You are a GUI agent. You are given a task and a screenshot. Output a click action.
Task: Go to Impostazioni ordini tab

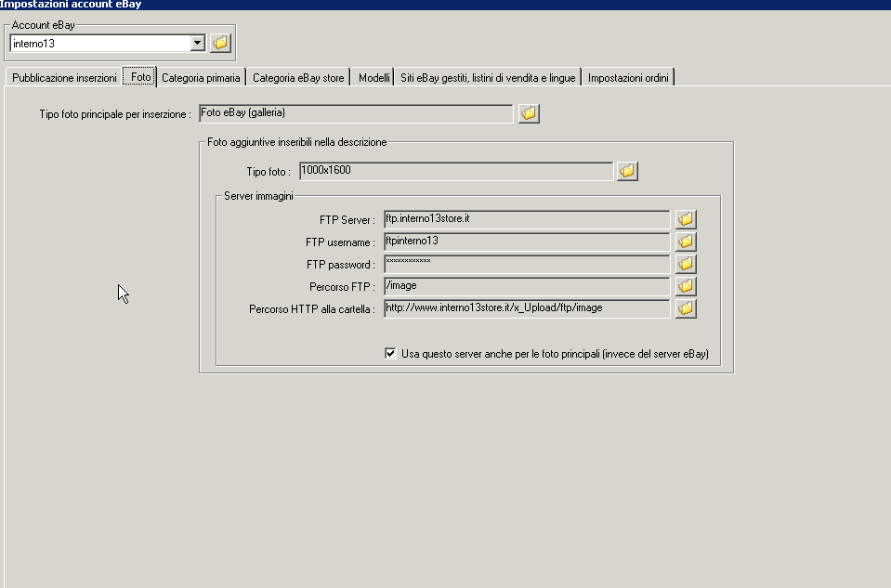(628, 78)
